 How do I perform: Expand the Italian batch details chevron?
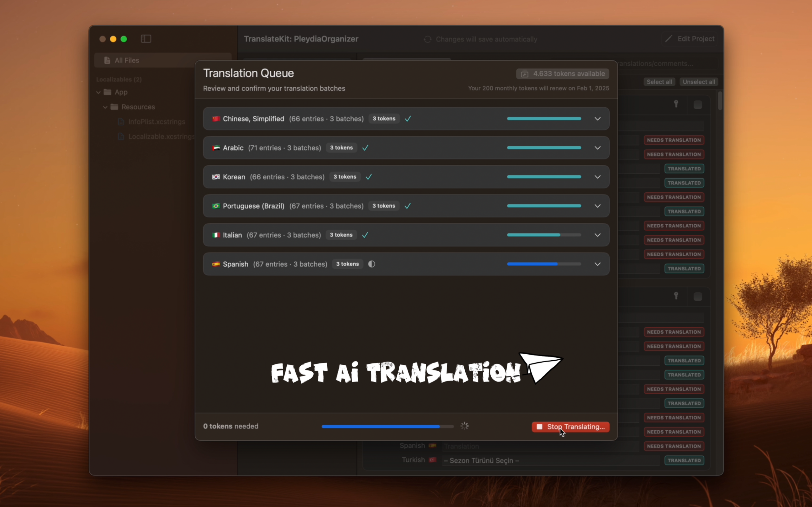[597, 235]
